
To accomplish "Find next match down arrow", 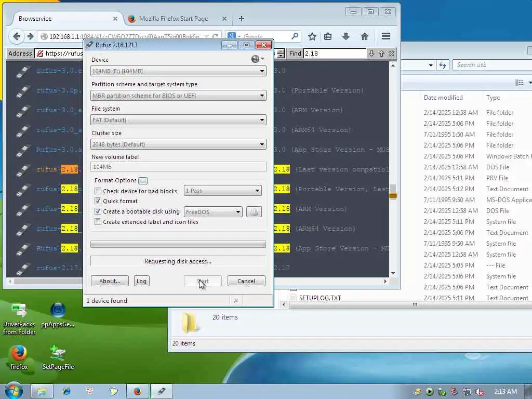I will 371,54.
